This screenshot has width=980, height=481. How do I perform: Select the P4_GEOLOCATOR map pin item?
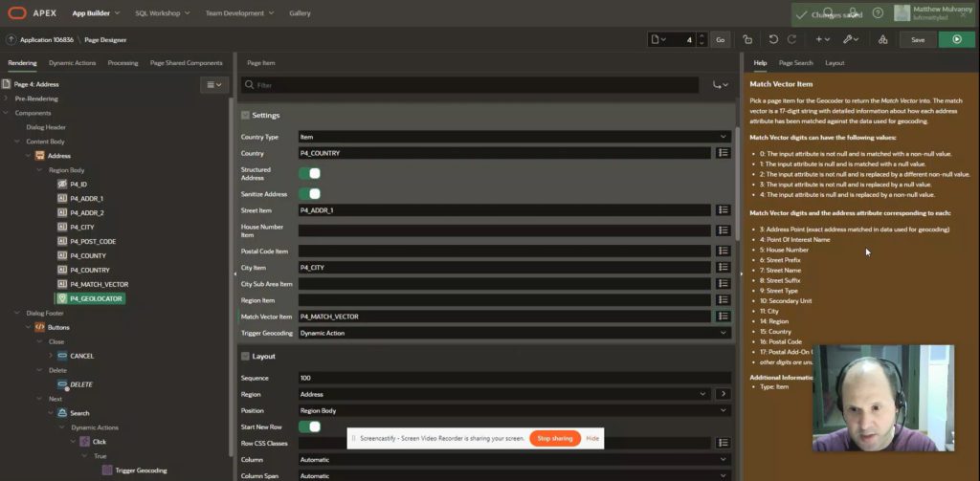tap(91, 298)
